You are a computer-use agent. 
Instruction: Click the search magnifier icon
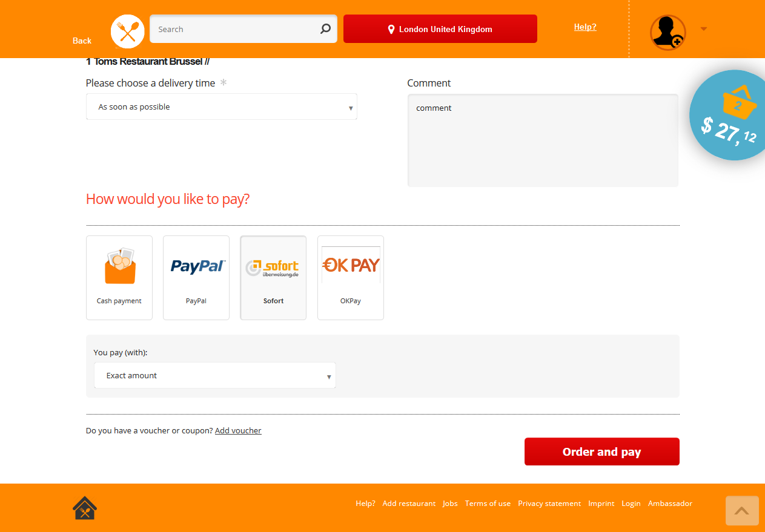click(325, 29)
